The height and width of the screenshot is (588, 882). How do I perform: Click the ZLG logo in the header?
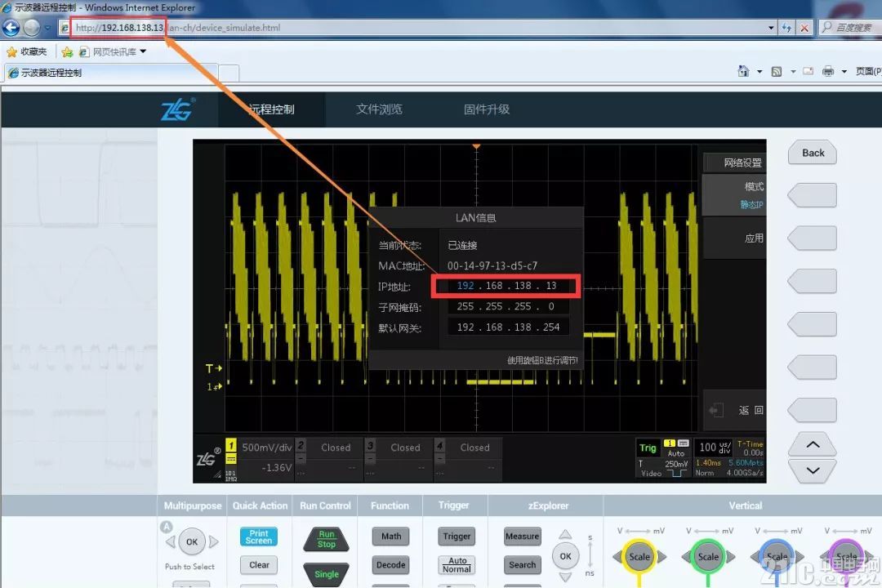[x=178, y=109]
